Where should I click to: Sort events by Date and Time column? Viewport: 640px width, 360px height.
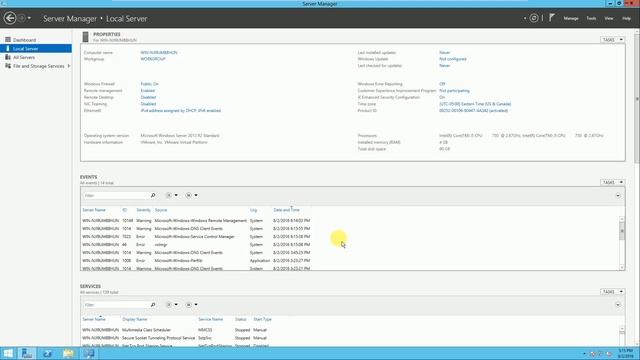[x=286, y=210]
